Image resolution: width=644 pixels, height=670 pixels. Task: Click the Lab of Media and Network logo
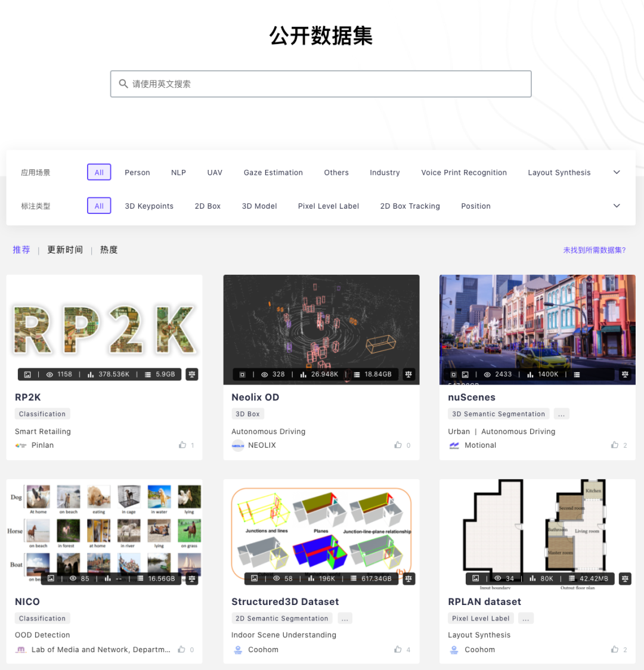click(21, 650)
